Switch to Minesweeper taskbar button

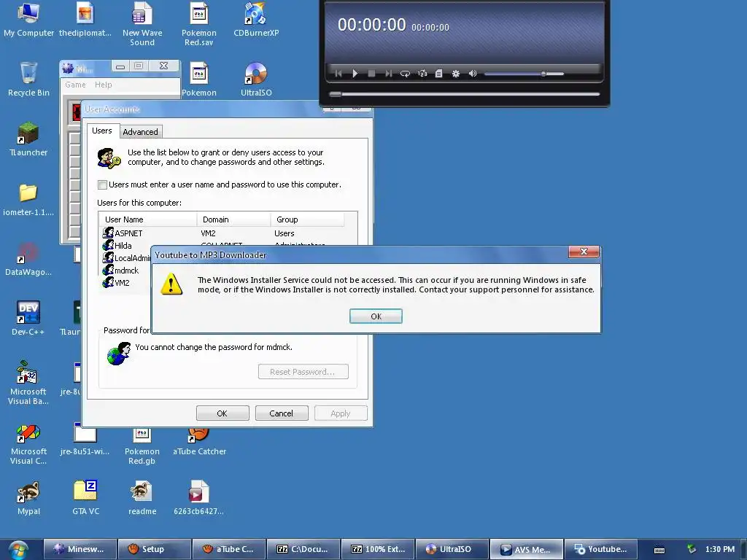pos(80,549)
